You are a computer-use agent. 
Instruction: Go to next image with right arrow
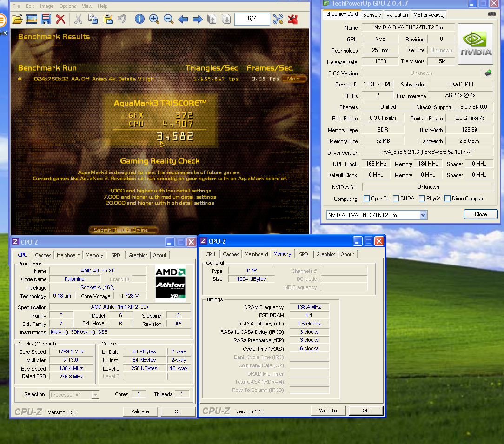click(x=197, y=19)
